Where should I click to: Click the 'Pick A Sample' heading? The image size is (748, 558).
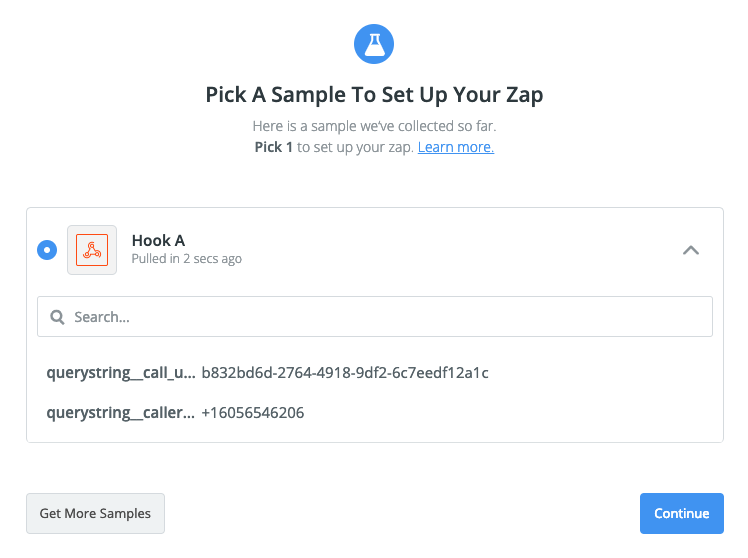tap(374, 95)
